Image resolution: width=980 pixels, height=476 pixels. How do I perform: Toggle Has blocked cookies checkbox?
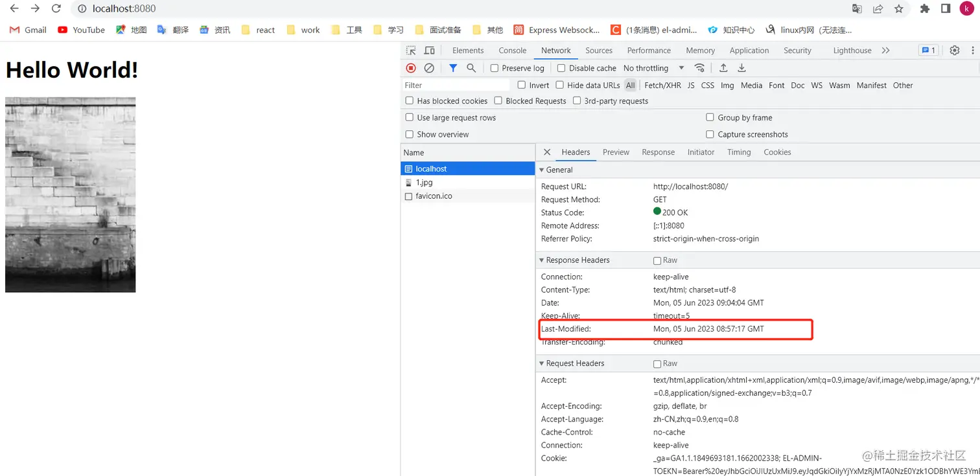coord(410,100)
